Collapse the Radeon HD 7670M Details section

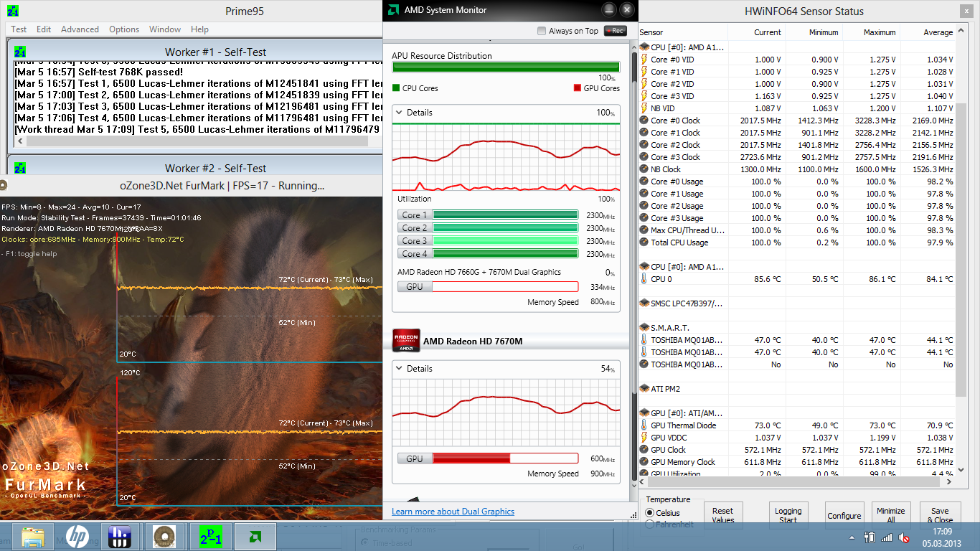click(x=399, y=369)
